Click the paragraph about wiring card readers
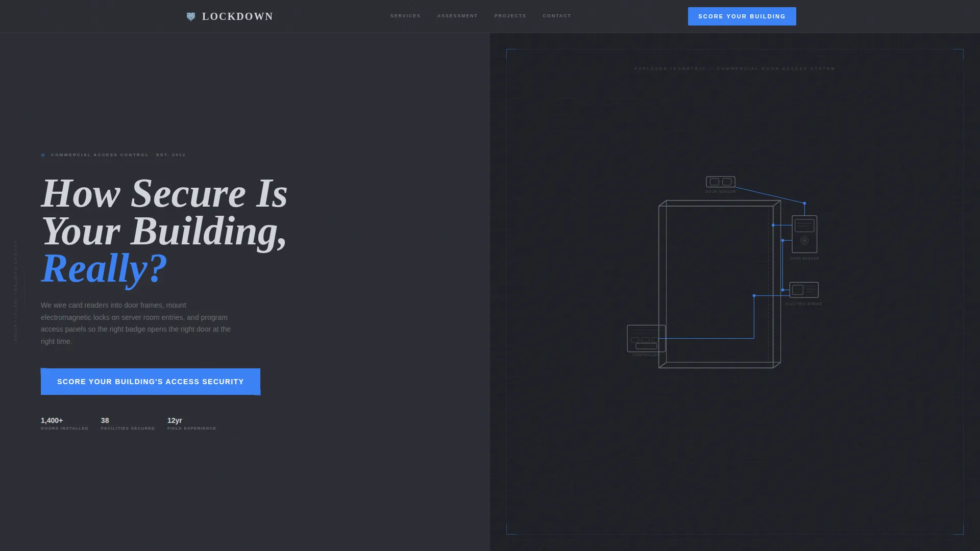 tap(136, 323)
